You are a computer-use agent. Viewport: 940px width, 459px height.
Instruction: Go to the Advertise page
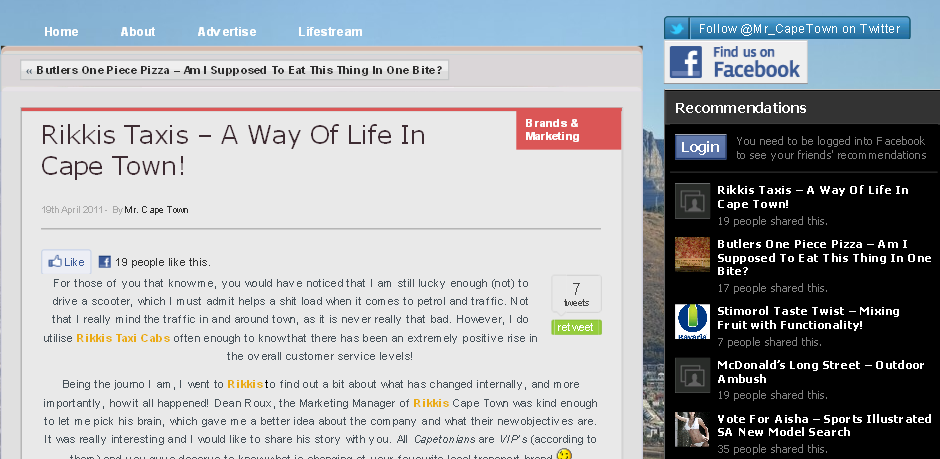(227, 32)
